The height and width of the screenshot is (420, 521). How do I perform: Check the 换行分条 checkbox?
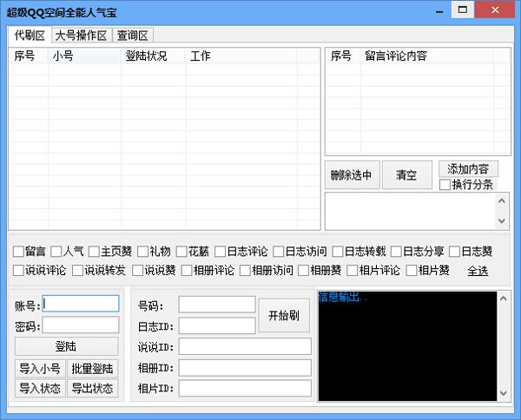tap(445, 184)
